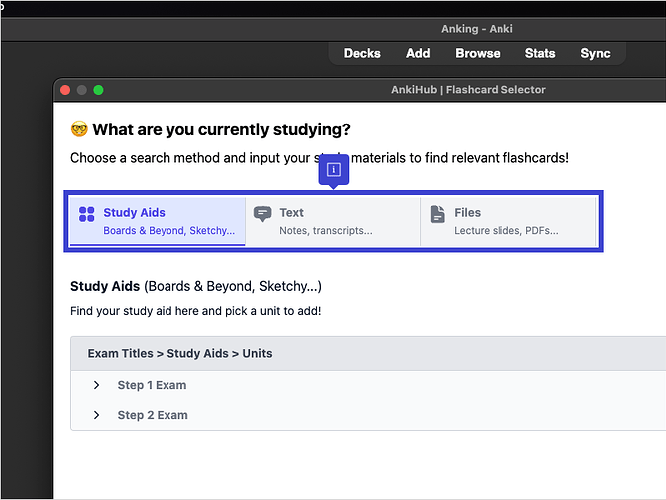Open Browse in the Anki toolbar
Screen dimensions: 666x500
tap(478, 53)
